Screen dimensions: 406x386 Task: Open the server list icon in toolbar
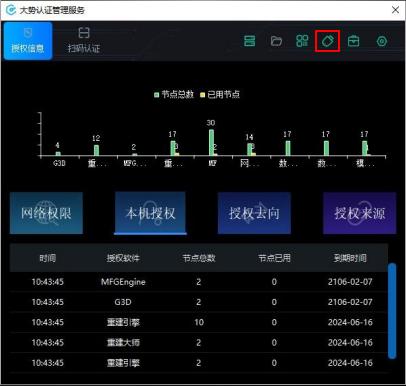click(x=250, y=41)
